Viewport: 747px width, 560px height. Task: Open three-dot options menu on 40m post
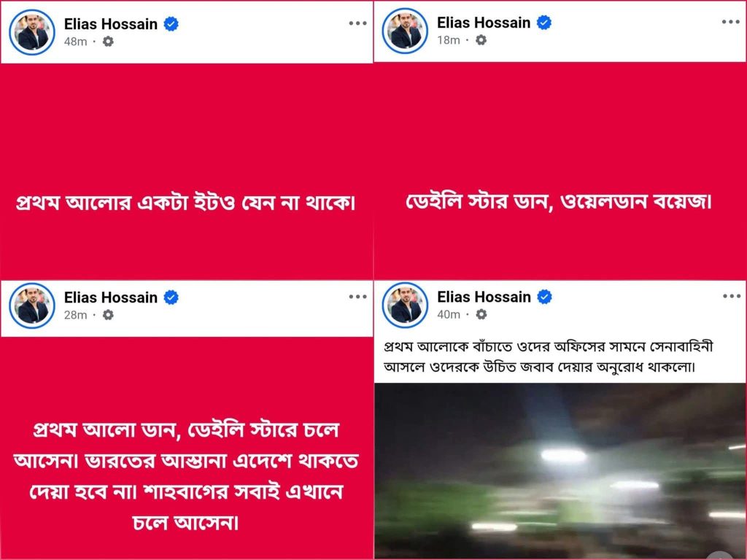tap(731, 296)
